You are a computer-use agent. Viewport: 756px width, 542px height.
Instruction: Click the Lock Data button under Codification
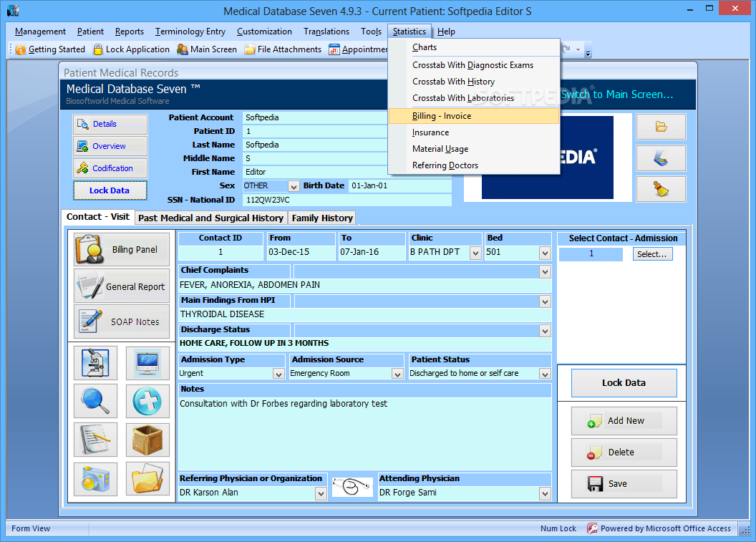click(110, 190)
